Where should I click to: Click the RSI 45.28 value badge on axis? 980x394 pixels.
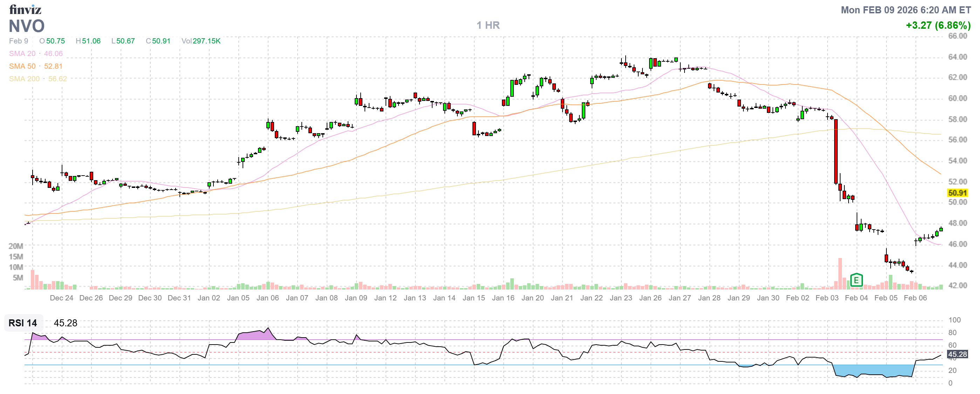coord(957,354)
